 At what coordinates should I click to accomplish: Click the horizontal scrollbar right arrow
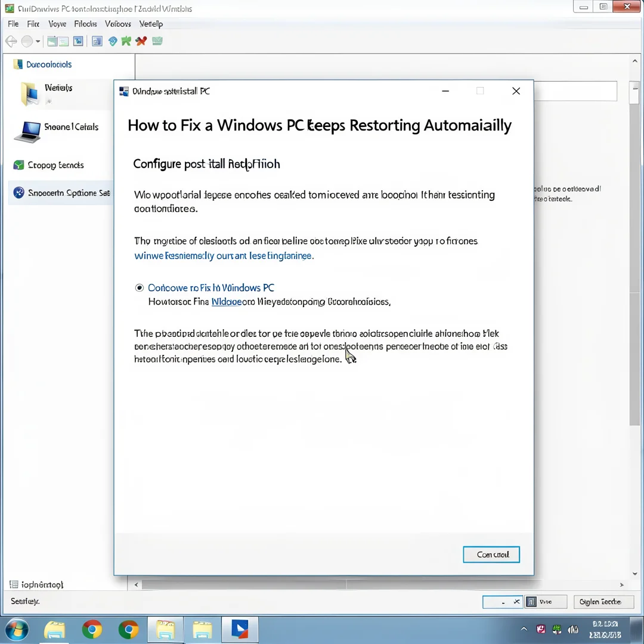tap(622, 584)
